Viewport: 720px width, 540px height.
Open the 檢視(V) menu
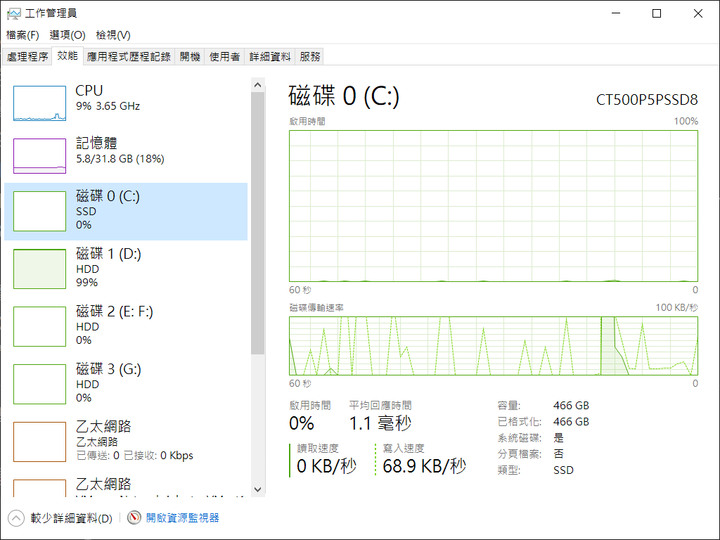[113, 35]
